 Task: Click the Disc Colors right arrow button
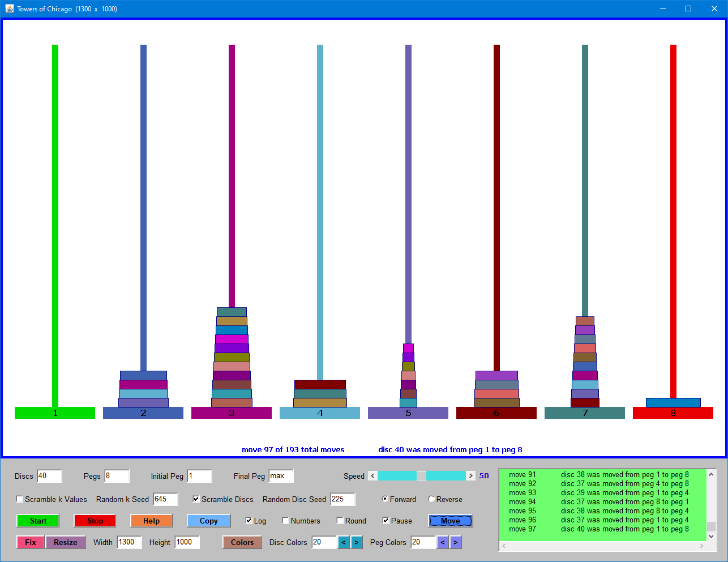(x=356, y=542)
